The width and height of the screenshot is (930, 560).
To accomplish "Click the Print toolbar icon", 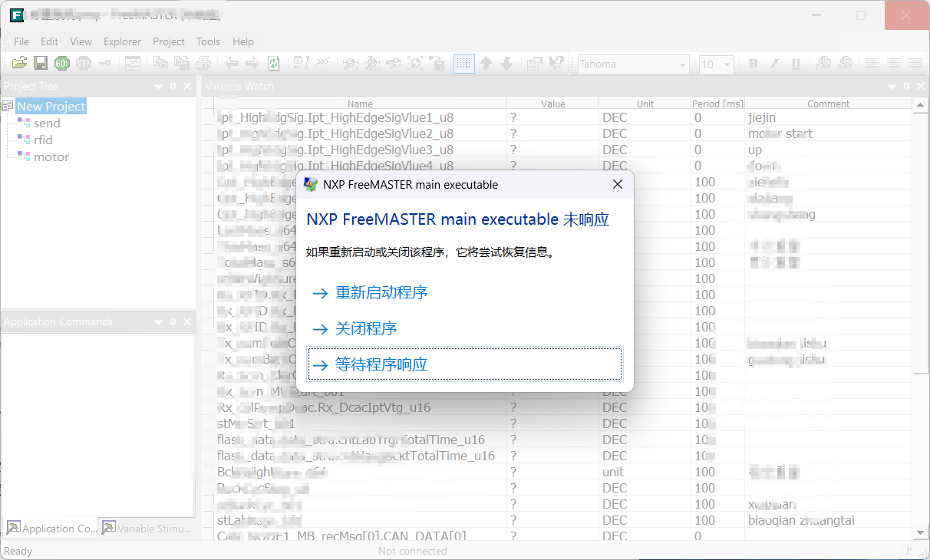I will point(203,64).
